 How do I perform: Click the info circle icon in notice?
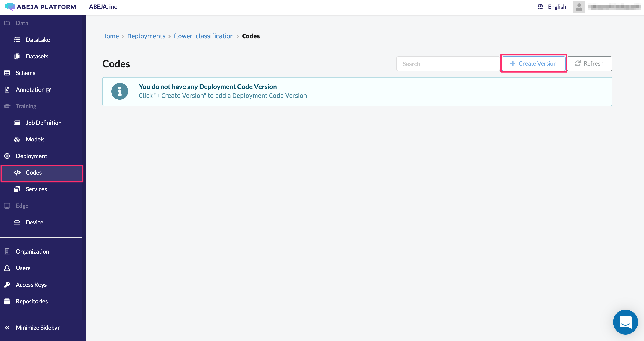click(x=120, y=91)
